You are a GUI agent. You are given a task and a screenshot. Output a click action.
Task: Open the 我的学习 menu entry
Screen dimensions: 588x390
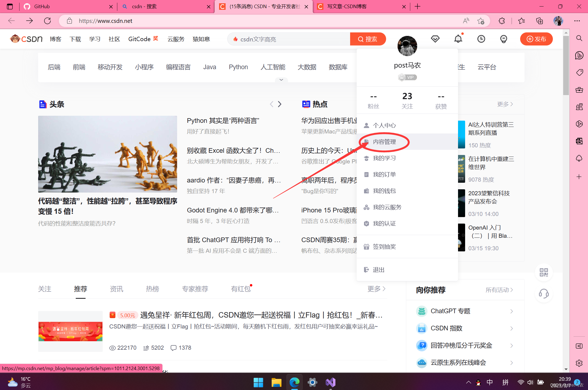click(x=407, y=158)
